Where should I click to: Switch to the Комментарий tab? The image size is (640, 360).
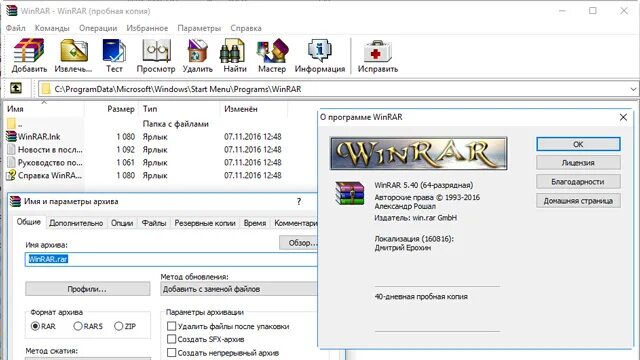click(x=295, y=223)
